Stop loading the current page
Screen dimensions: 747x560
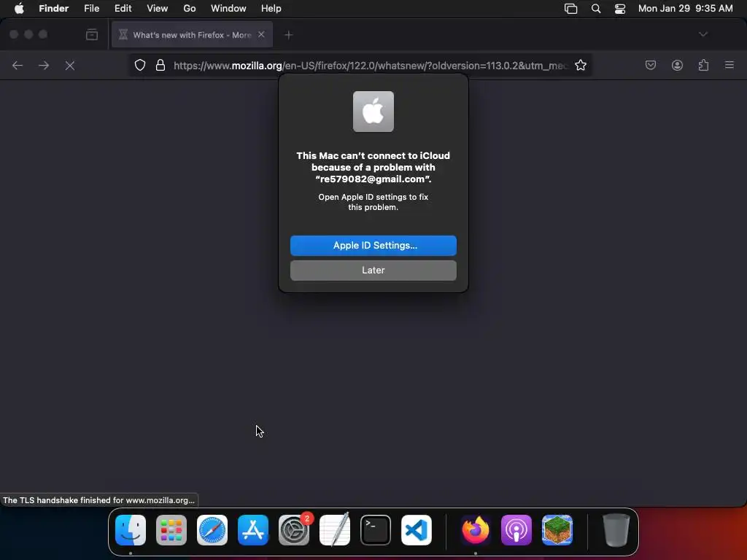click(70, 65)
